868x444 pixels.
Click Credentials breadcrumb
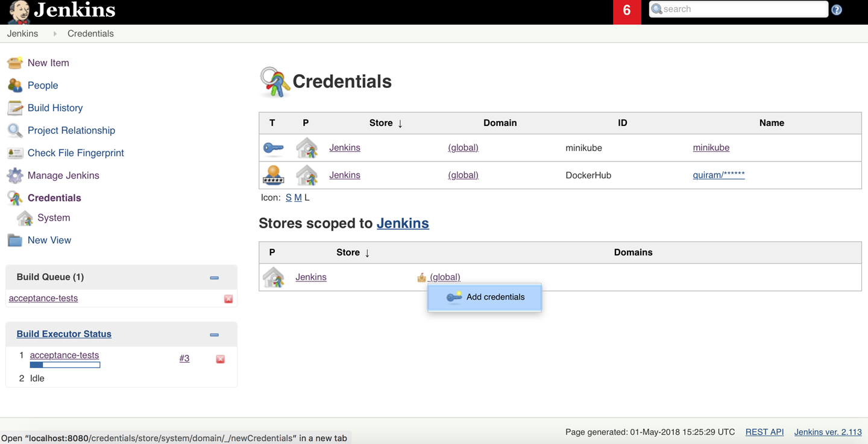point(90,34)
